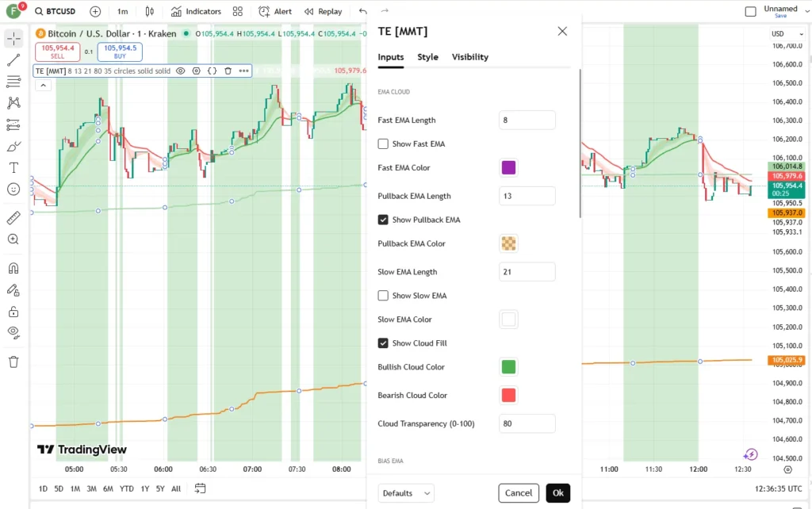
Task: Switch to the Inputs tab
Action: point(390,57)
